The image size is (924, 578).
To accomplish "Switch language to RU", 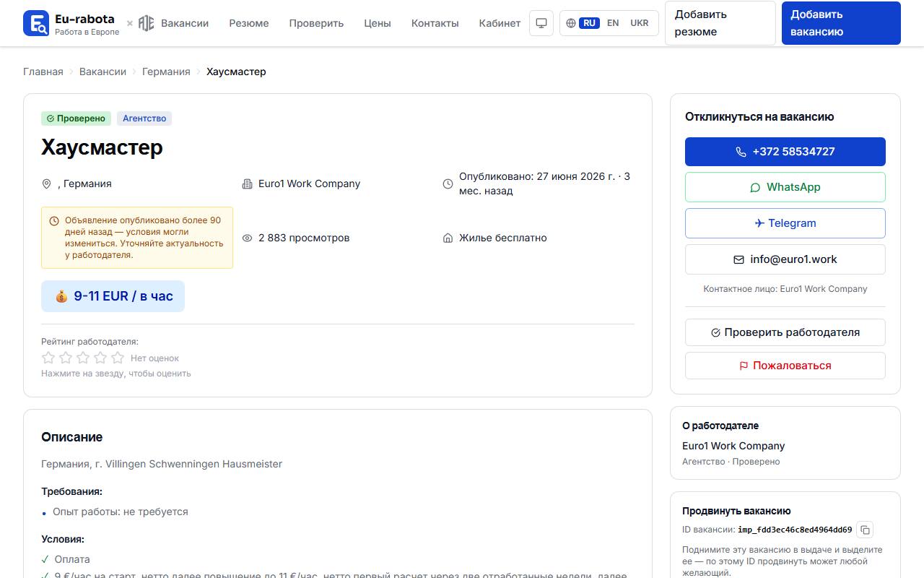I will pyautogui.click(x=589, y=23).
